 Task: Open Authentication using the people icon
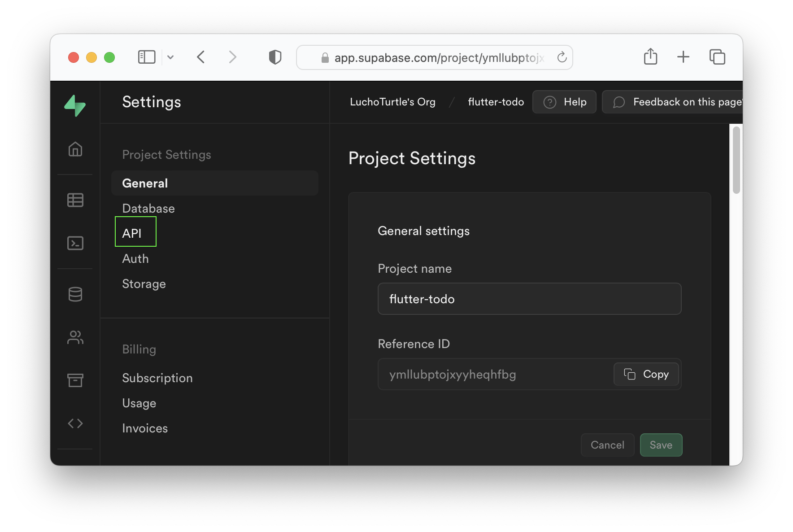(x=75, y=337)
